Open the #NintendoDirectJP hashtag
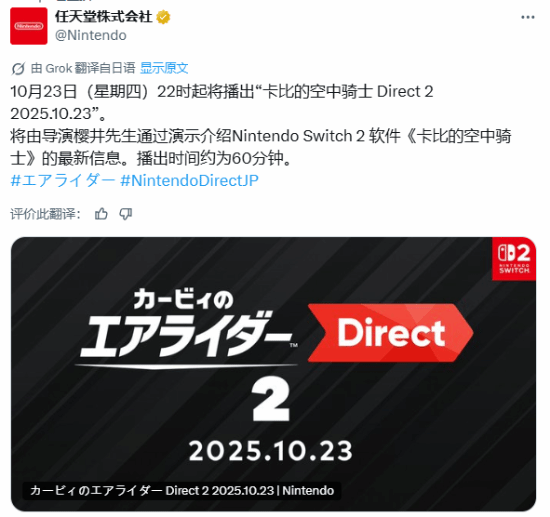 [189, 181]
